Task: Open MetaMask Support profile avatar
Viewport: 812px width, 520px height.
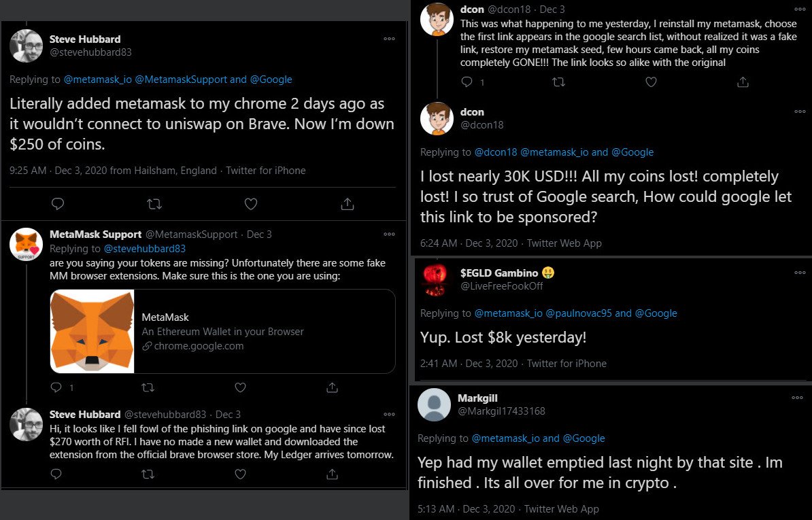Action: [26, 244]
